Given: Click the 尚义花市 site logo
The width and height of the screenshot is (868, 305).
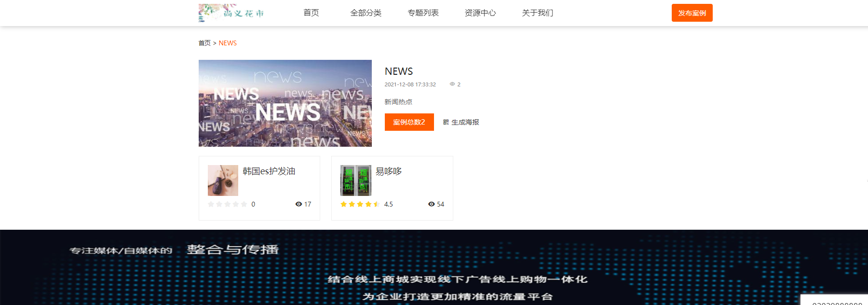Looking at the screenshot, I should (x=231, y=13).
